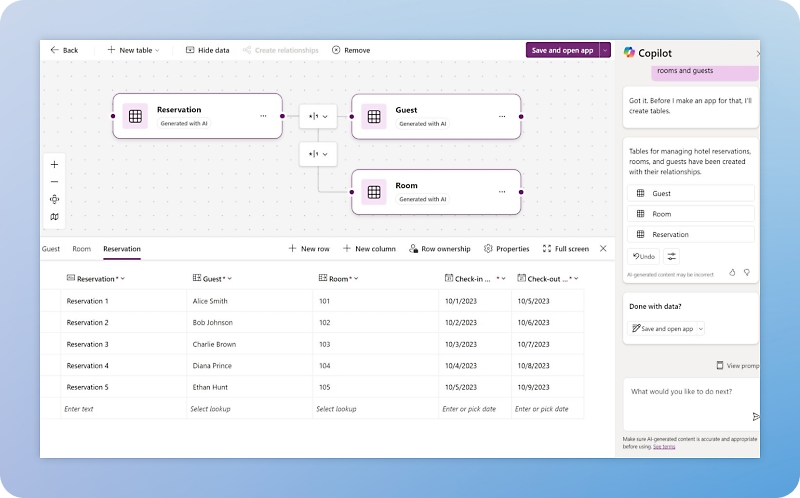The image size is (800, 498).
Task: Open the Check-out column header dropdown
Action: tap(577, 279)
